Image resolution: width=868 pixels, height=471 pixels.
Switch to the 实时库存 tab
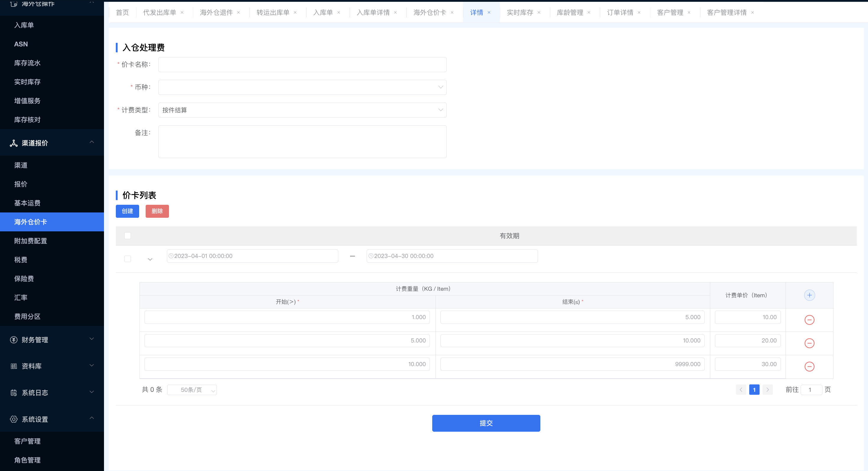coord(520,12)
